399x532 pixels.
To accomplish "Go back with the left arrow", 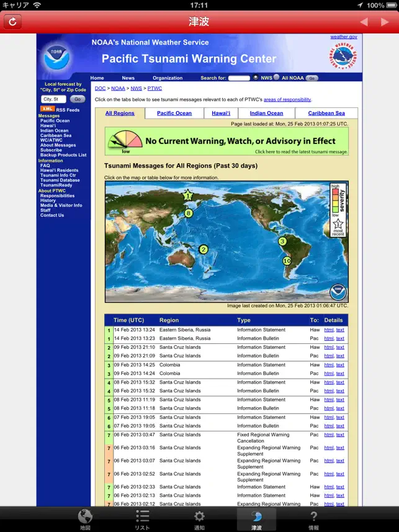I will 364,22.
